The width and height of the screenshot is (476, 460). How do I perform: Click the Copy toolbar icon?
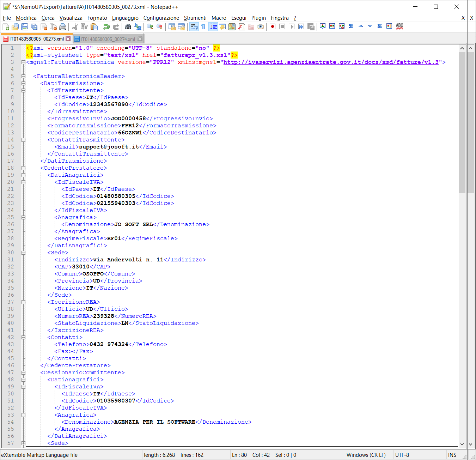84,27
